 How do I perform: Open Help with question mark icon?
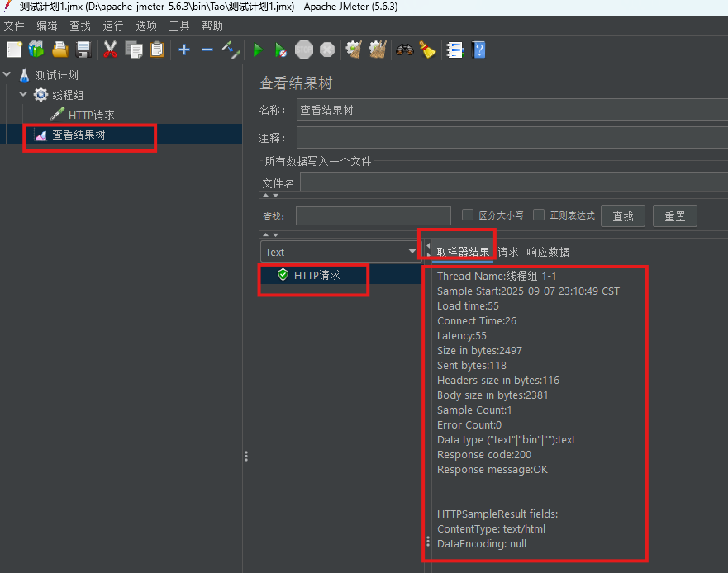pos(478,50)
